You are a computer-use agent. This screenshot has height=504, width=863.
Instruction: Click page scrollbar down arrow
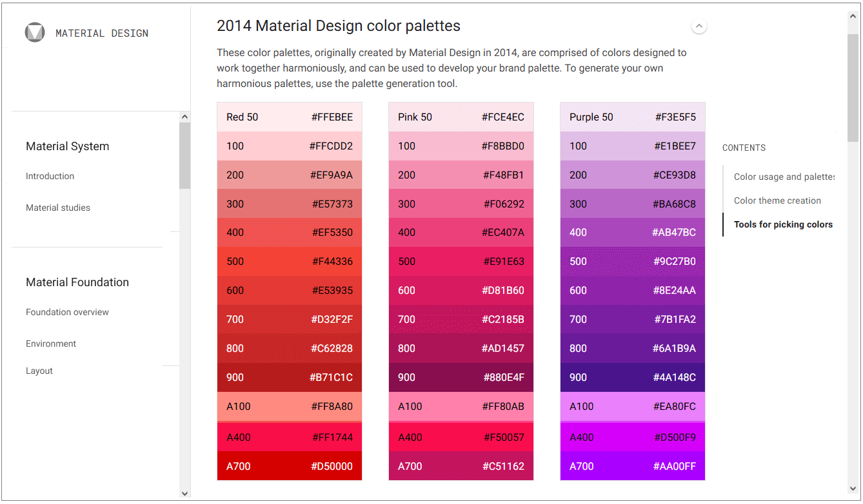pyautogui.click(x=853, y=489)
